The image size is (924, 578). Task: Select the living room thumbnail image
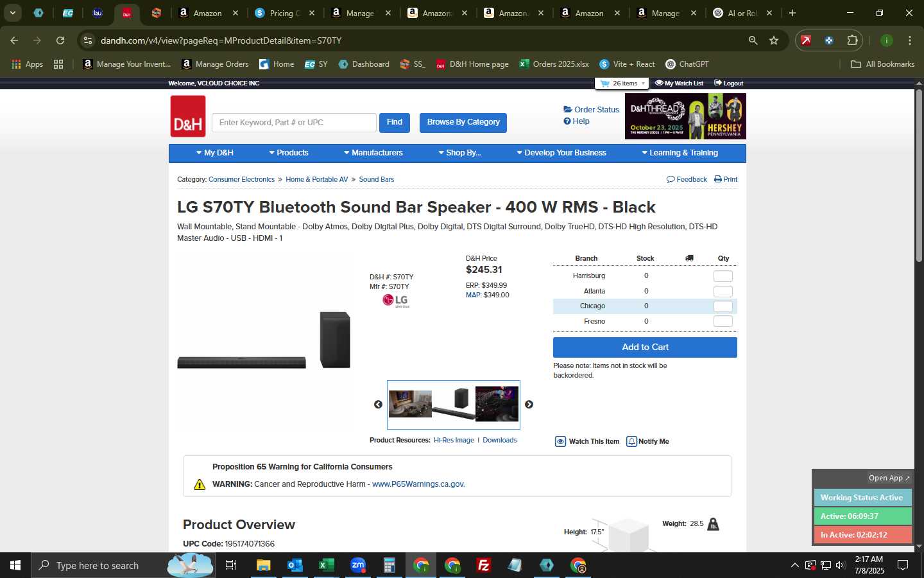pyautogui.click(x=410, y=404)
